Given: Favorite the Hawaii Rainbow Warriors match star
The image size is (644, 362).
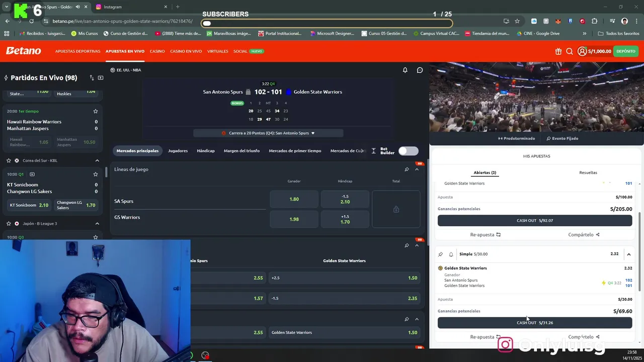Looking at the screenshot, I should 95,111.
